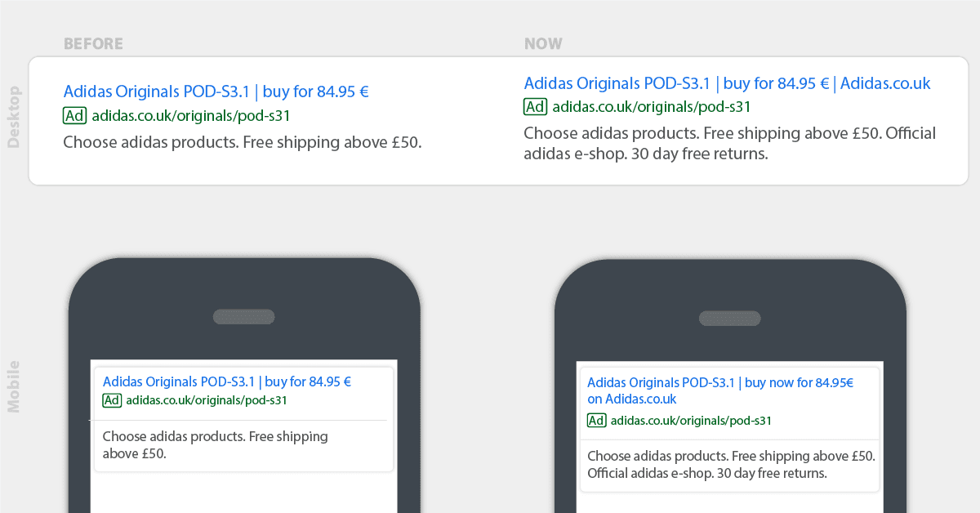980x513 pixels.
Task: Click the Ad badge in mobile NOW ad
Action: [597, 421]
